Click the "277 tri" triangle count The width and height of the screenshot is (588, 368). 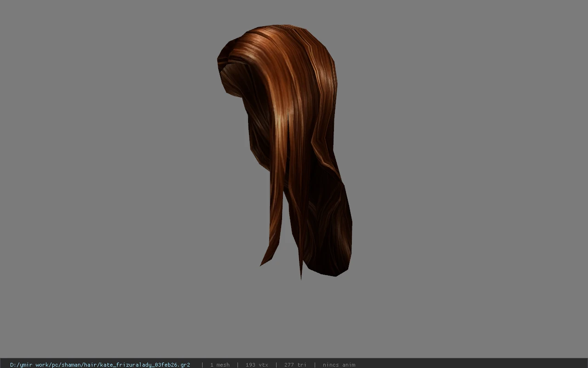(x=295, y=365)
